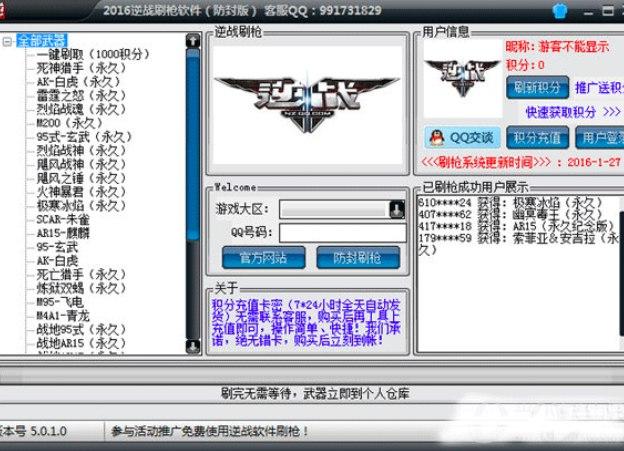Choose 95式-玄武（永久） entry
Viewport: 624px width, 451px height.
point(84,137)
